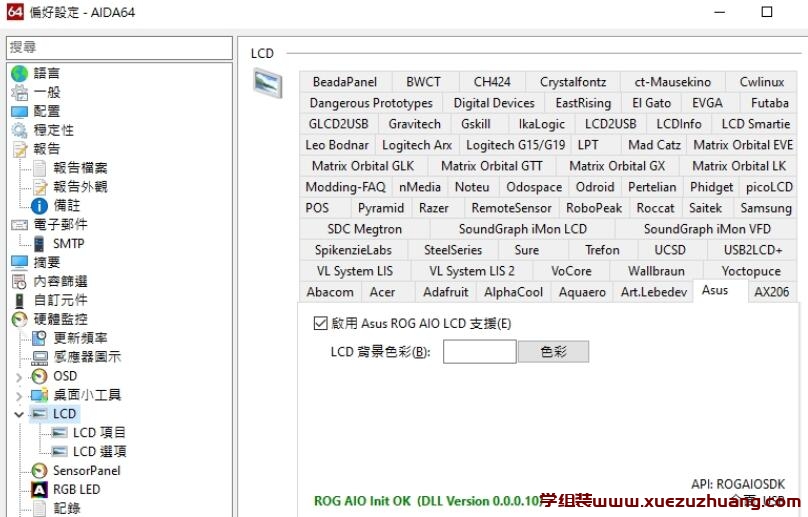
Task: Click the OSD gauge icon
Action: tap(40, 376)
